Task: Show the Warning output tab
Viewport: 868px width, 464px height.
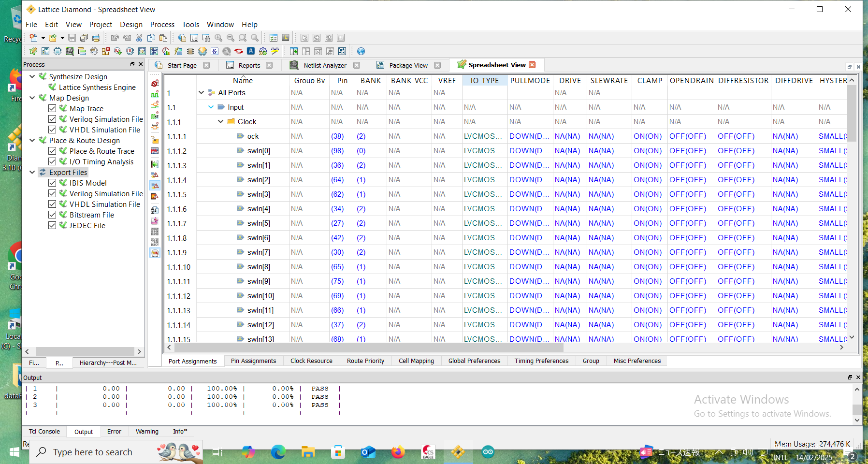Action: coord(147,432)
